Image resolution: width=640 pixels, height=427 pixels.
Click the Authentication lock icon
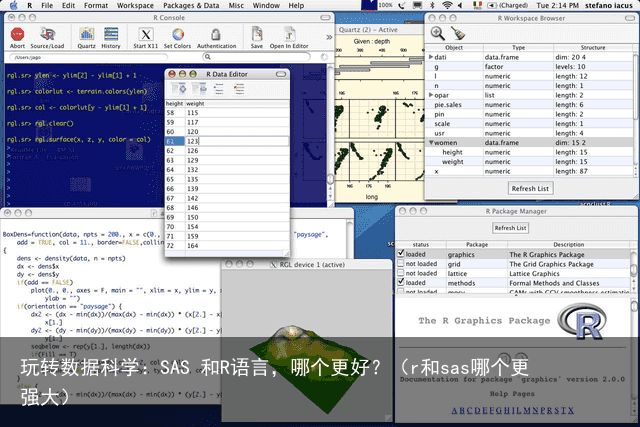[216, 34]
